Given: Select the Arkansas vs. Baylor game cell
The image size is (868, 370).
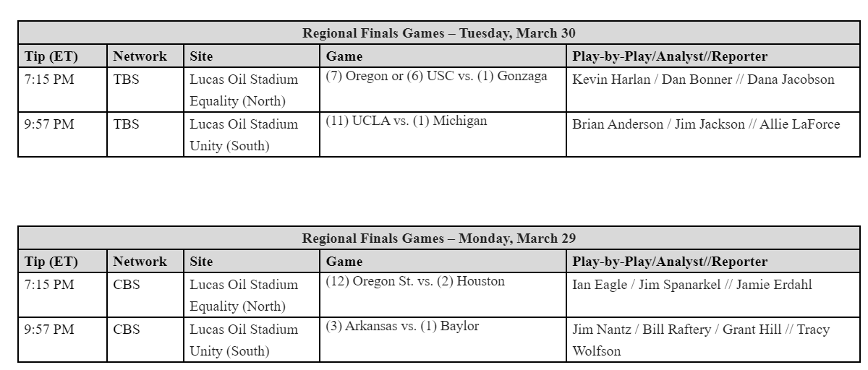Looking at the screenshot, I should point(402,327).
